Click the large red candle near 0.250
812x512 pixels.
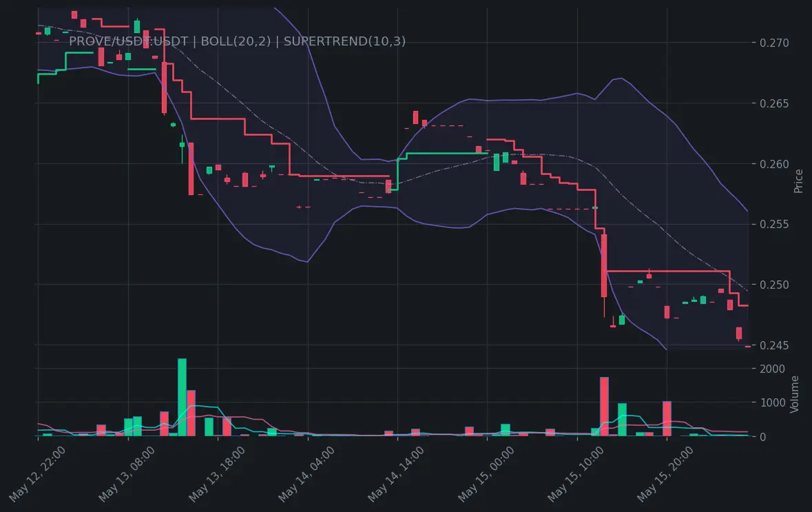[604, 265]
